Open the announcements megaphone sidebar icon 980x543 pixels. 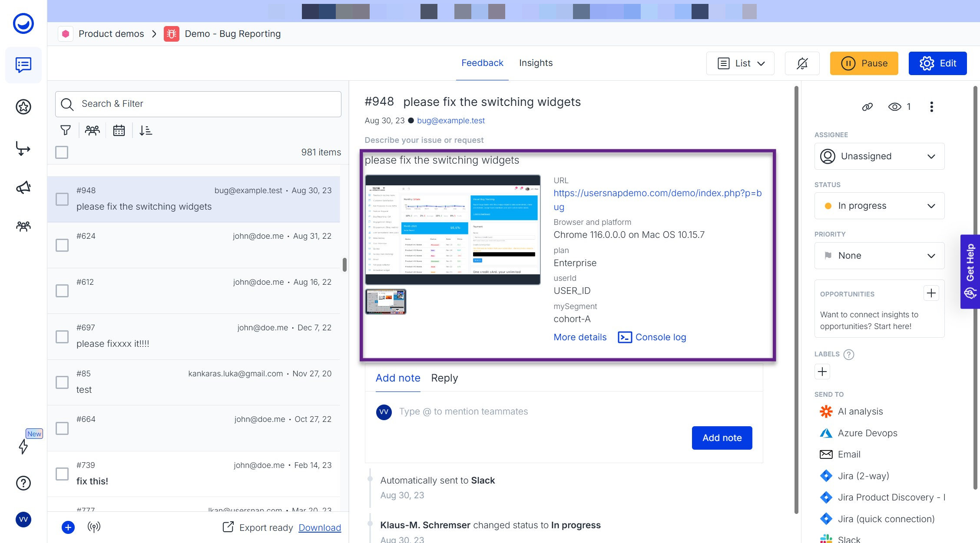pos(23,188)
